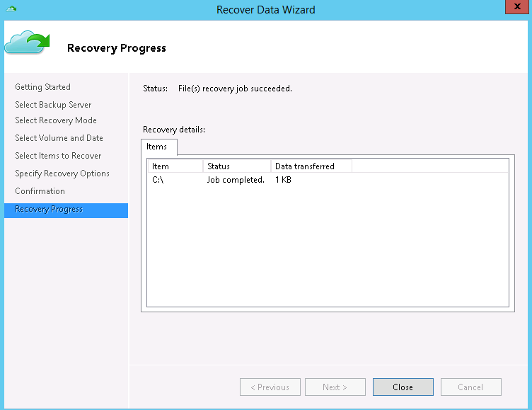Click 'File(s) recovery job succeeded.' status text
Screen dimensions: 532x410
(235, 89)
